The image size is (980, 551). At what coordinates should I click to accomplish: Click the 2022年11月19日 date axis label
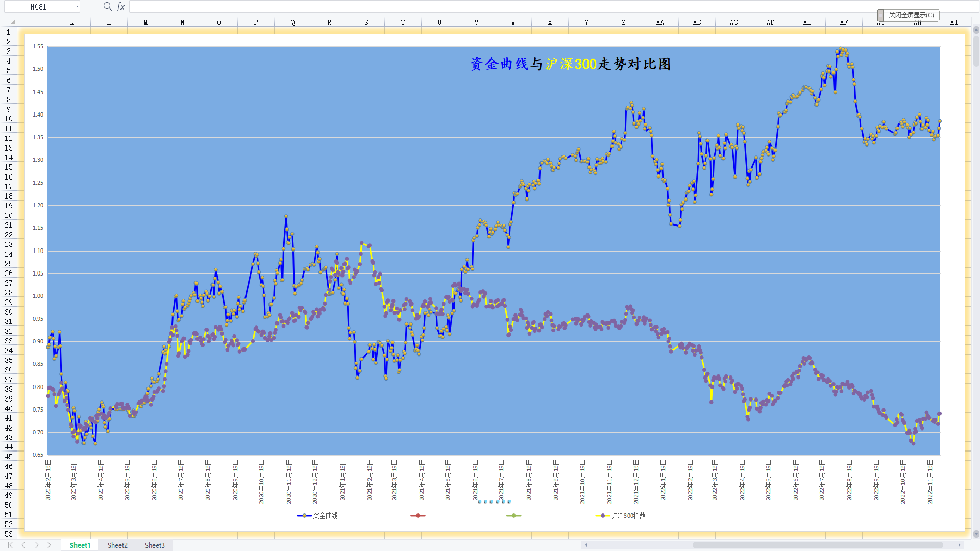[x=930, y=482]
